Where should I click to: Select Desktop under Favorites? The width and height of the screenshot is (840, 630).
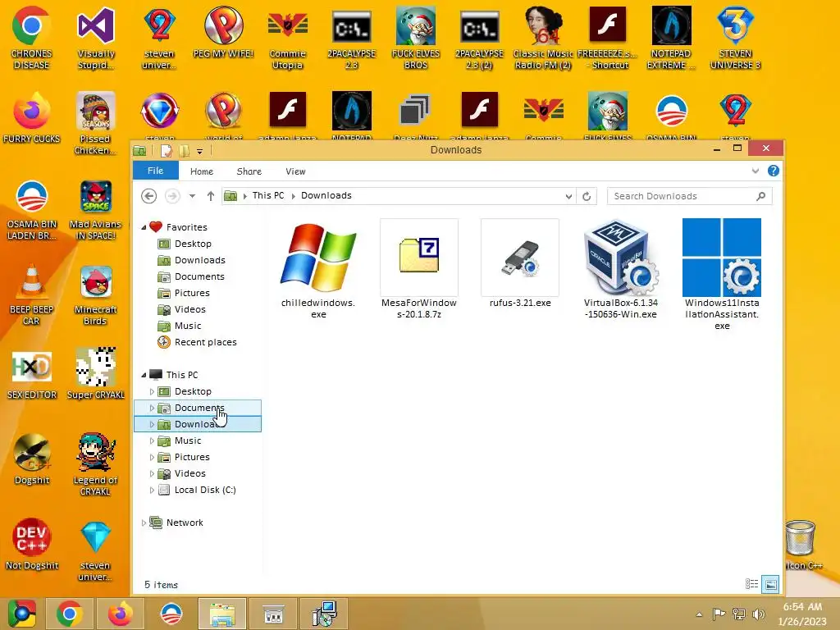click(x=193, y=244)
